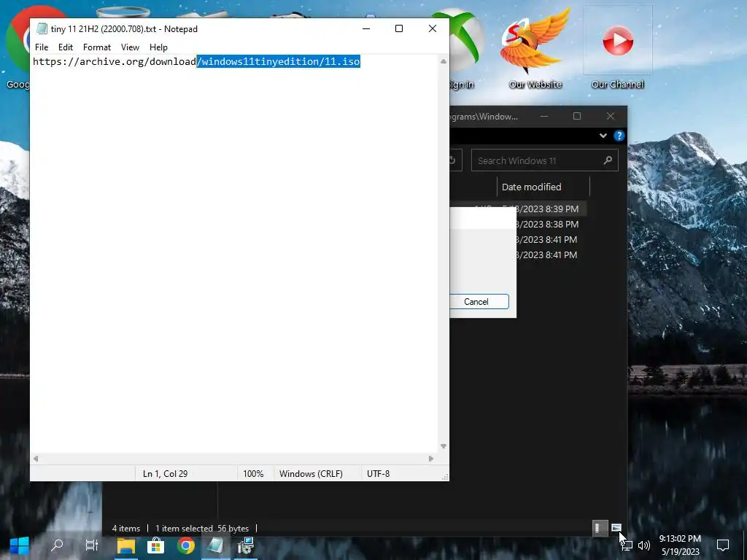747x560 pixels.
Task: Maximize the Notepad window
Action: (399, 28)
